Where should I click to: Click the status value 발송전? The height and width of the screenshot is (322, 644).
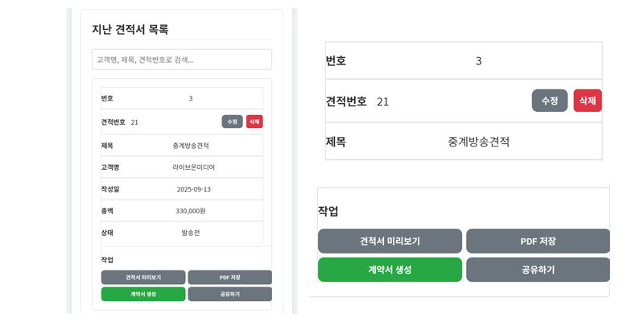191,233
